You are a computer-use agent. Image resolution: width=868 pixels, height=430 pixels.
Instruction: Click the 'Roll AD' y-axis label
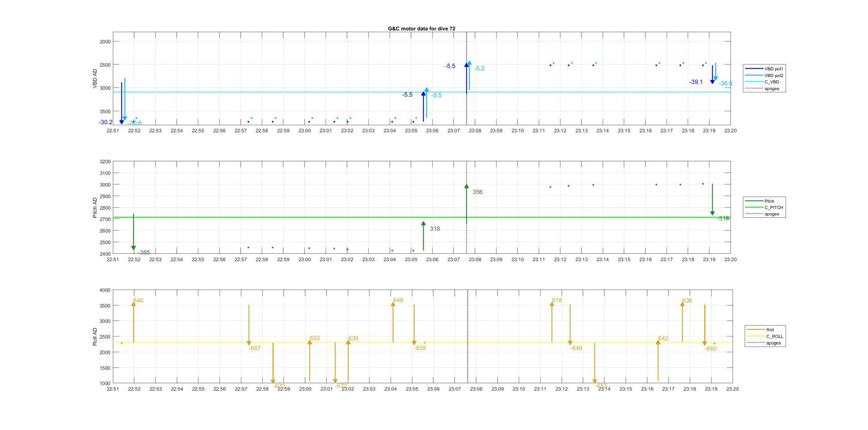point(95,337)
